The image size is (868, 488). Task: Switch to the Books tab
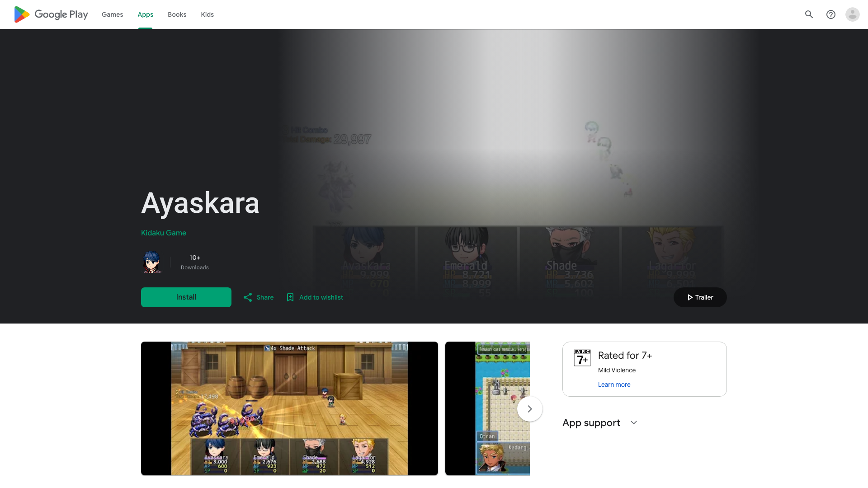(x=177, y=14)
